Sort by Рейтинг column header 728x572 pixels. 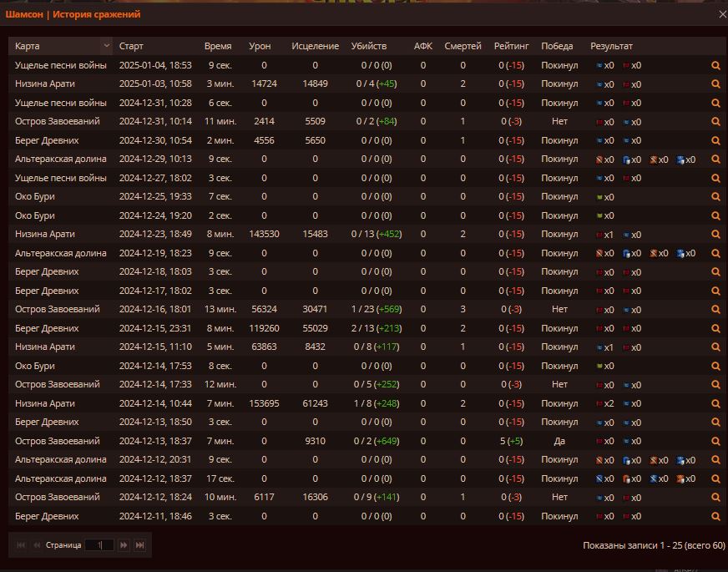pos(511,47)
